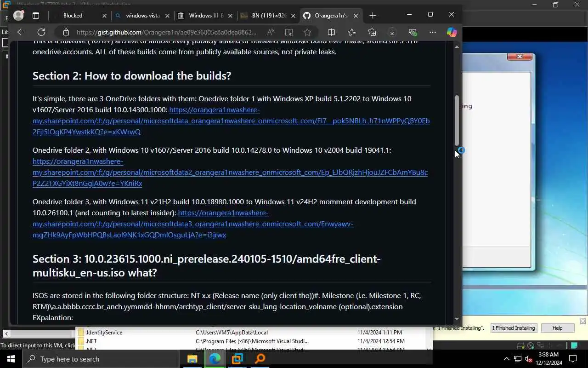
Task: Show hidden system tray icons
Action: point(506,359)
